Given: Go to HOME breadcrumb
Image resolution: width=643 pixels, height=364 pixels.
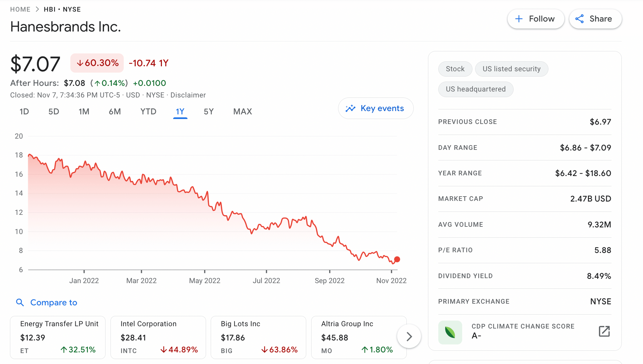Looking at the screenshot, I should pos(20,9).
